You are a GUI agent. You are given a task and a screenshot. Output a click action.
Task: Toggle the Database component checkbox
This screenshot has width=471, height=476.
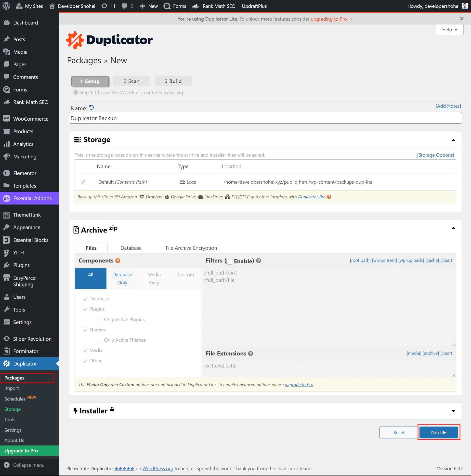tap(85, 299)
